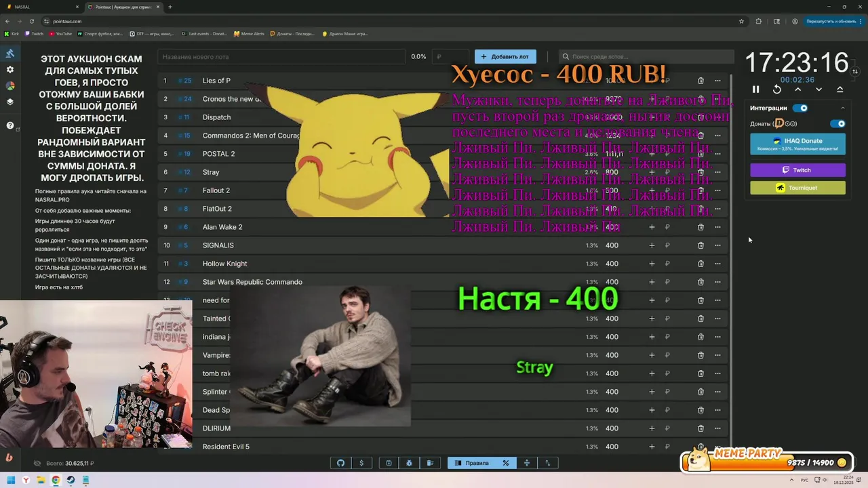The image size is (868, 488).
Task: Open more options for Star Wars Republic Commando
Action: [x=717, y=282]
